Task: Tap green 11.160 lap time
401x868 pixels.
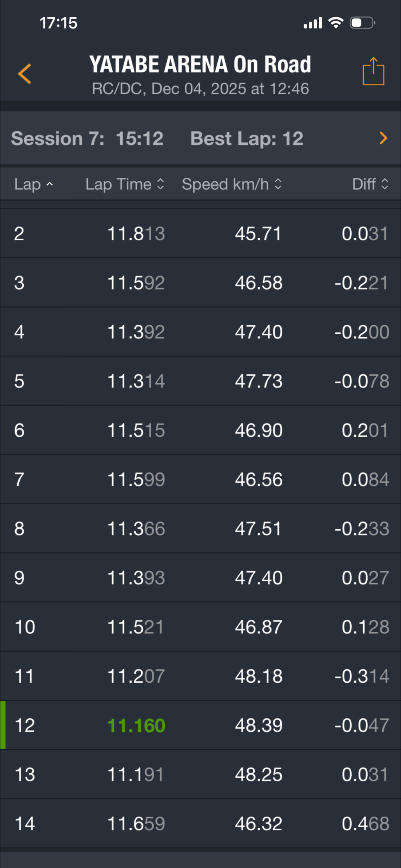Action: click(136, 725)
